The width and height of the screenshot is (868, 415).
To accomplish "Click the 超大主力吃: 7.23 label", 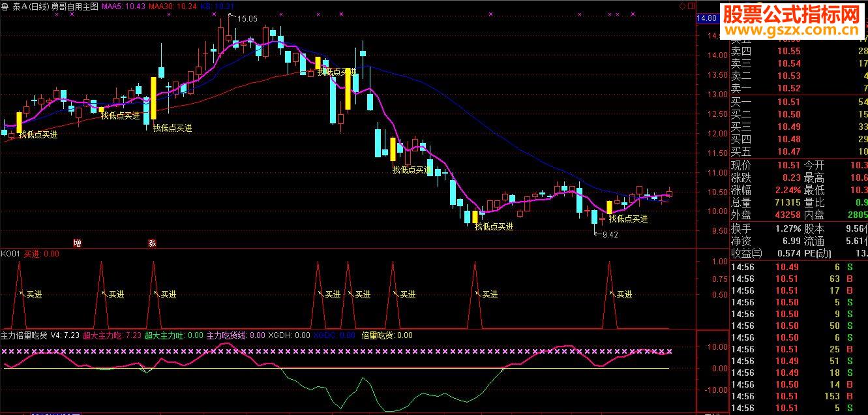I will pos(112,335).
